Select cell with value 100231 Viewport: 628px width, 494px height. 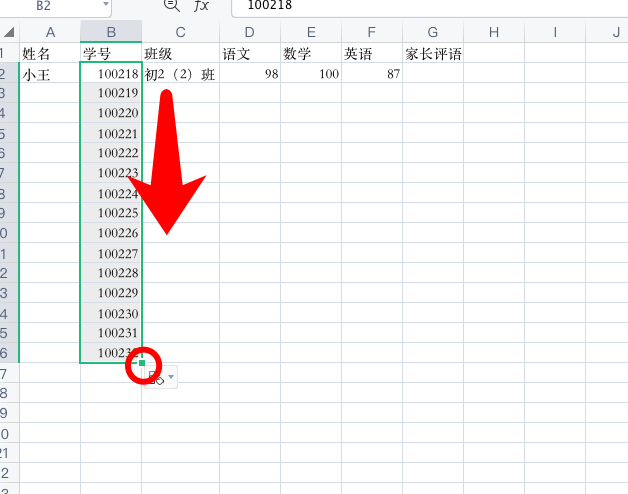pos(111,333)
